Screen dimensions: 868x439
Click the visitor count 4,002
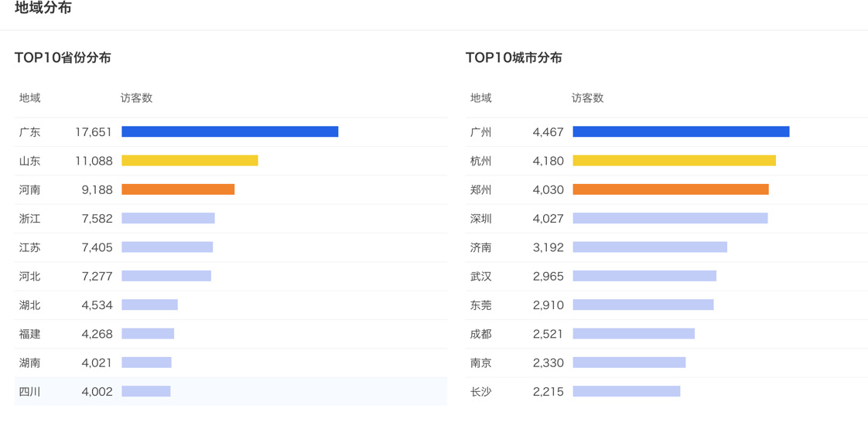pyautogui.click(x=97, y=391)
